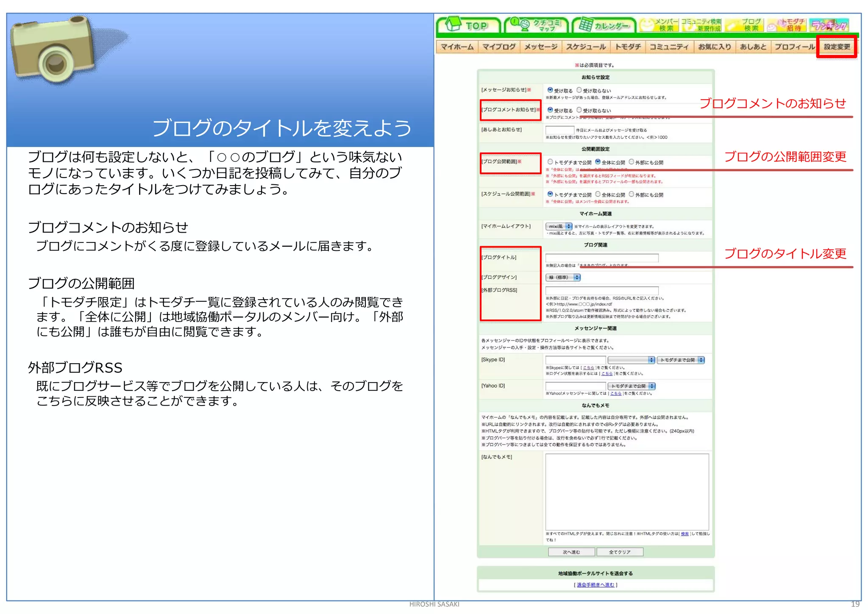Image resolution: width=868 pixels, height=614 pixels.
Task: Click the slide title ブログのタイトルを変えよう
Action: click(x=282, y=128)
